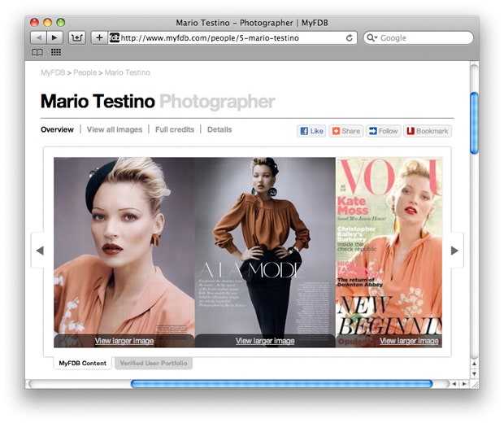
Task: Switch to Verified User Portfolio tab
Action: (x=154, y=363)
